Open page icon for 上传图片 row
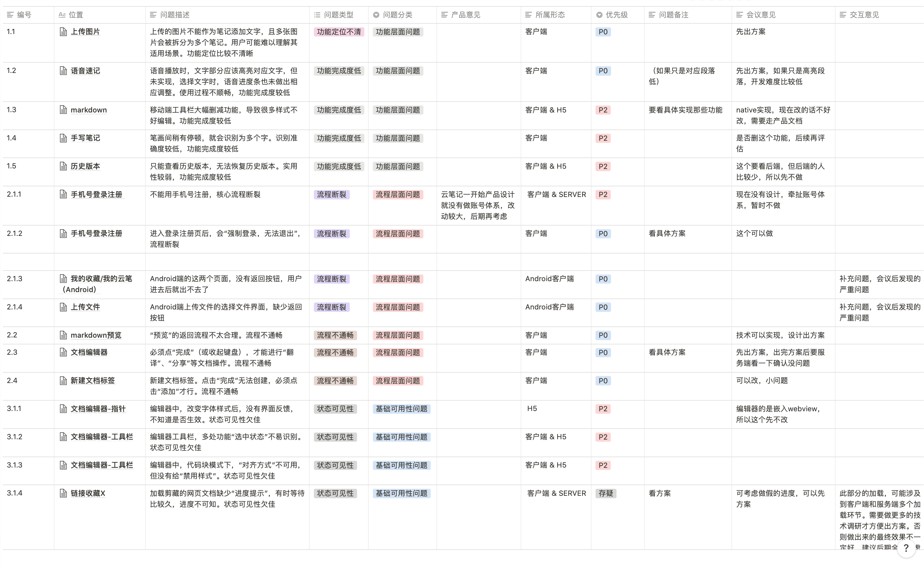Screen dimensions: 924x566 click(63, 32)
